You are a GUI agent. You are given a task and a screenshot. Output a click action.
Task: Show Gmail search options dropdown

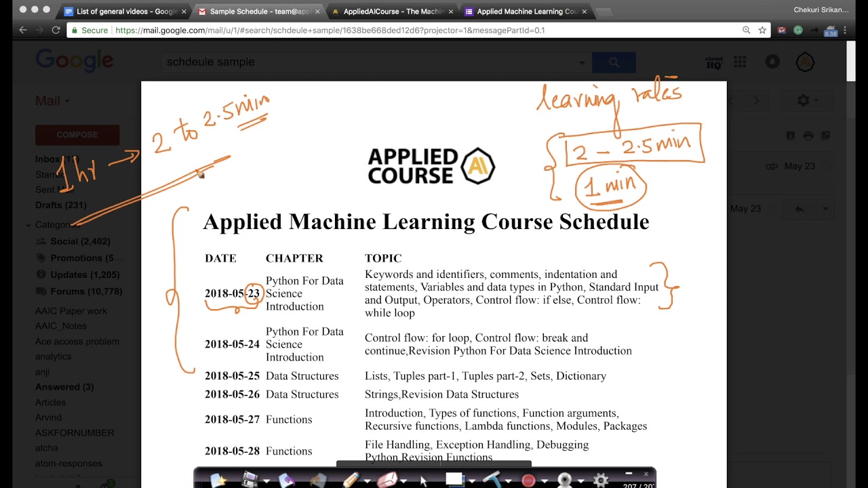pos(582,62)
